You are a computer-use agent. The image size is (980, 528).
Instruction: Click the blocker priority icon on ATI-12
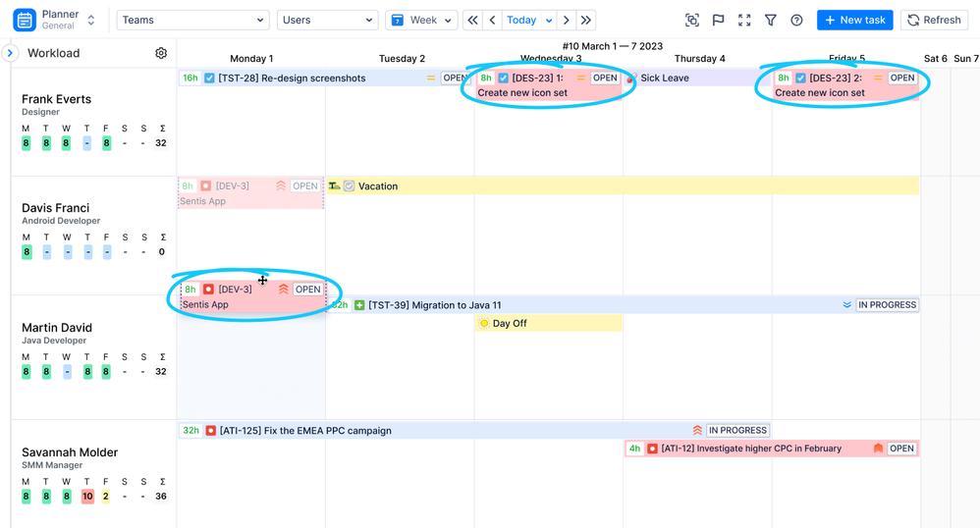(x=878, y=449)
